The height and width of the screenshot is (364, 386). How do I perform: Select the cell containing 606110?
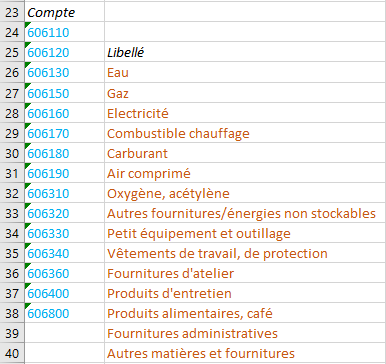65,32
